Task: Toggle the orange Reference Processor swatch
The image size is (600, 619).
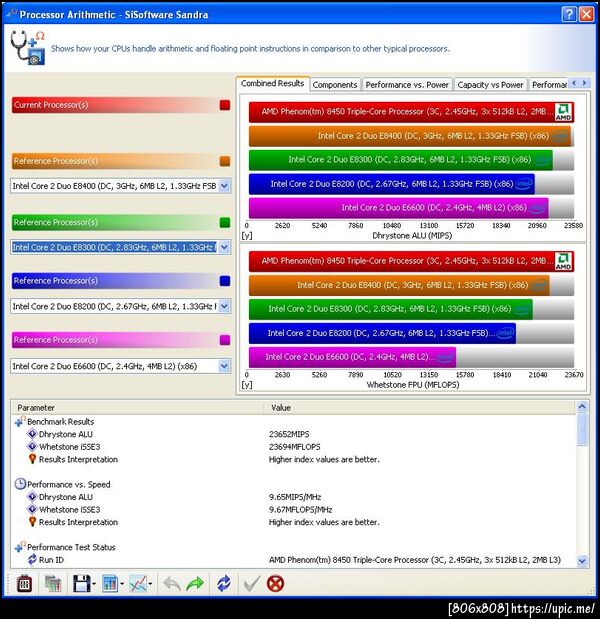Action: click(x=225, y=161)
